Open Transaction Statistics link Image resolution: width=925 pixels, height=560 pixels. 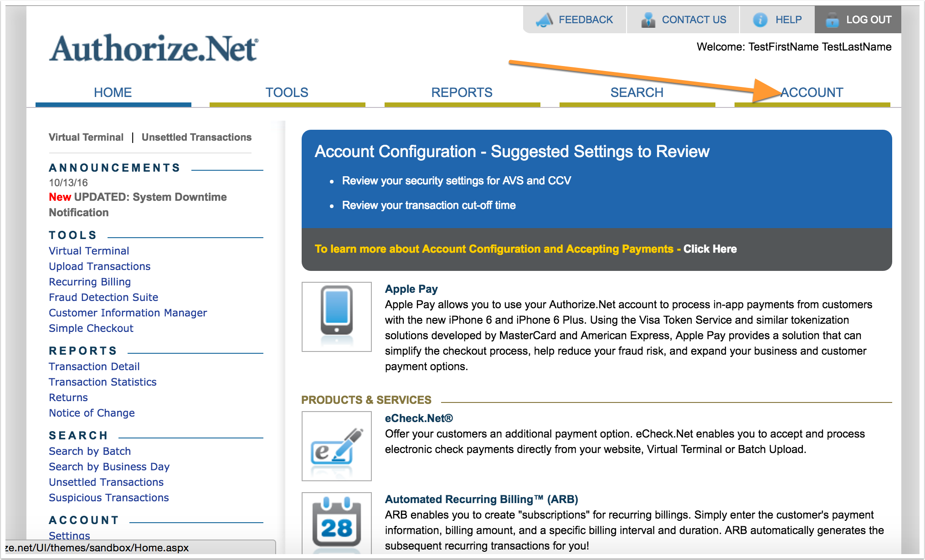pyautogui.click(x=103, y=382)
